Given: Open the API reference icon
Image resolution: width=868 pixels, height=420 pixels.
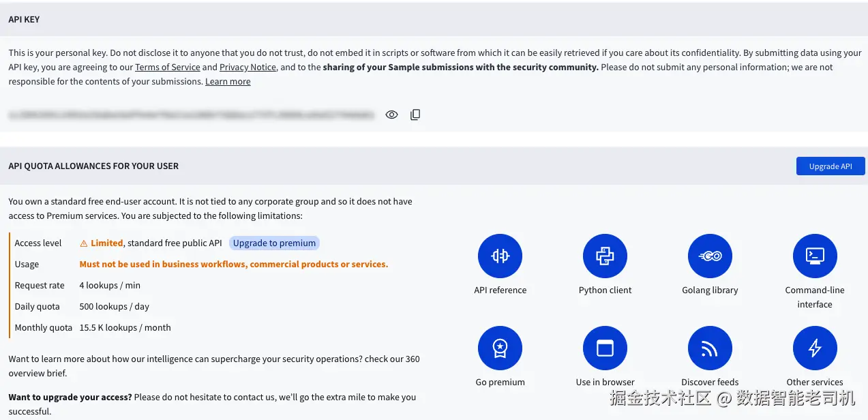Looking at the screenshot, I should (x=500, y=256).
